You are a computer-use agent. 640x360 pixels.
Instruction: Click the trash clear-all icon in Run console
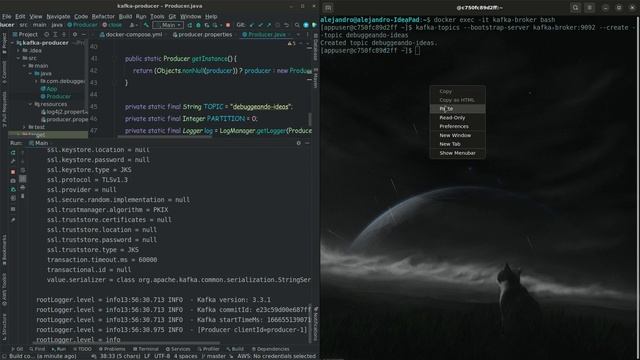[x=22, y=196]
